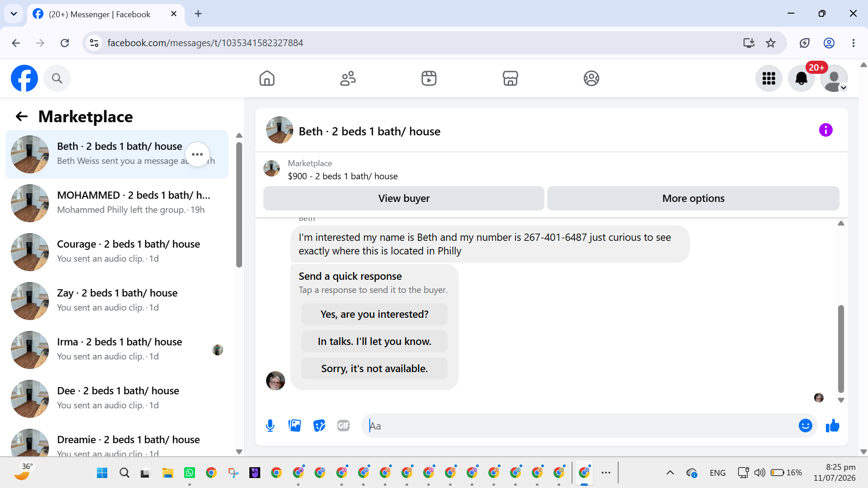Attach a photo with the image icon
Viewport: 868px width, 488px height.
click(295, 426)
